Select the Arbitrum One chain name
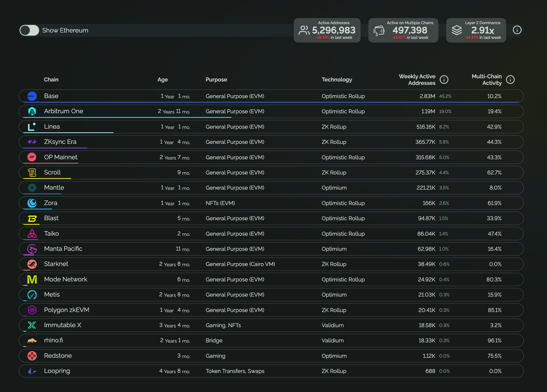 pos(64,111)
